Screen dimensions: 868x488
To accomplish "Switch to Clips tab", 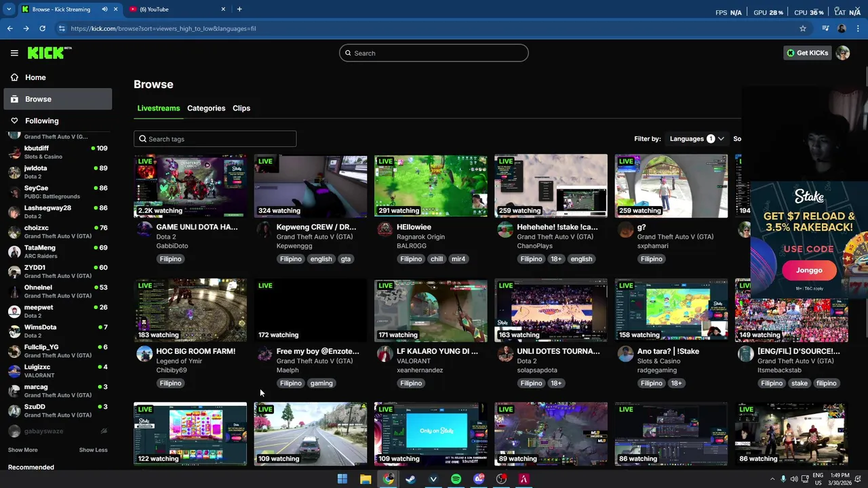I will click(241, 108).
